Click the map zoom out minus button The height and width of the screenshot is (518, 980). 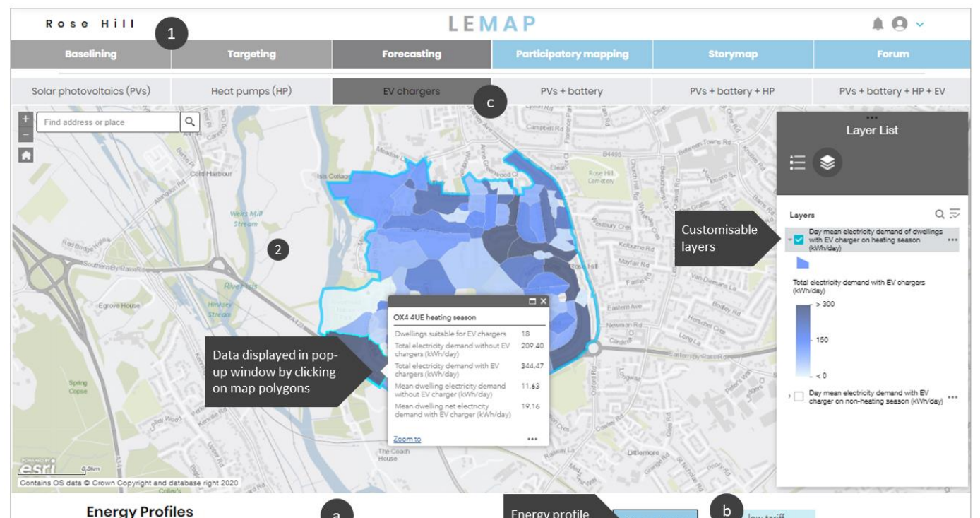(25, 134)
